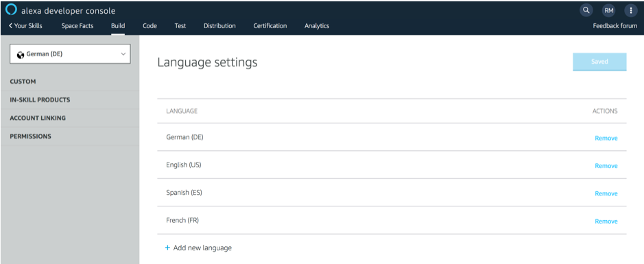Remove the German (DE) language
This screenshot has height=264, width=644.
[606, 139]
